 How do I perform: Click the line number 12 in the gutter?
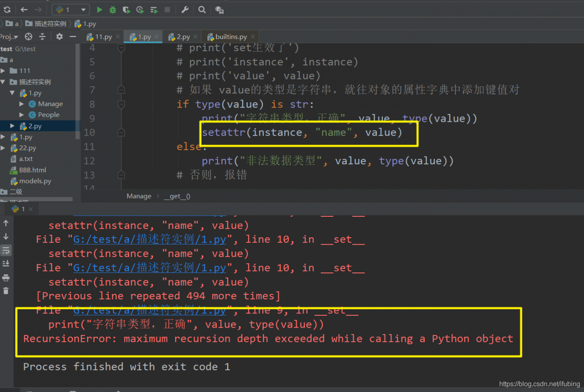[x=89, y=161]
